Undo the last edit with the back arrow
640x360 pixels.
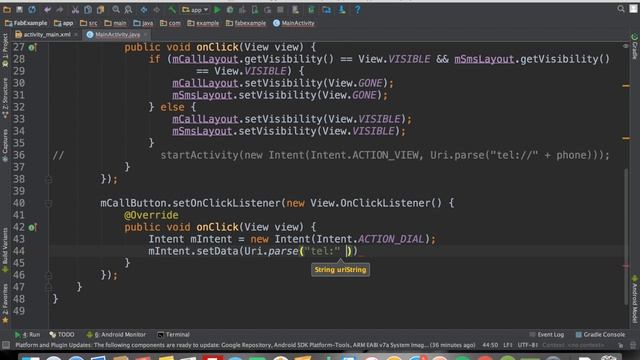[47, 9]
